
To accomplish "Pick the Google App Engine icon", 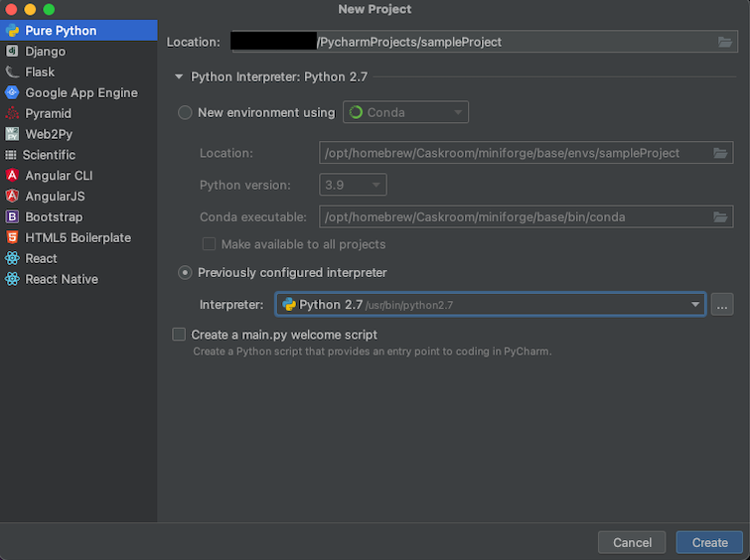I will [12, 92].
